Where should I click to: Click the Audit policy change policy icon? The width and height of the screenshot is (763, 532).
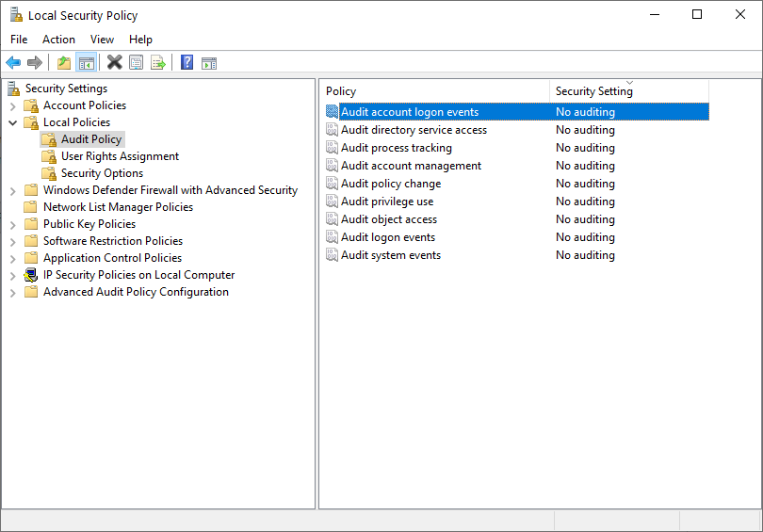pyautogui.click(x=332, y=184)
